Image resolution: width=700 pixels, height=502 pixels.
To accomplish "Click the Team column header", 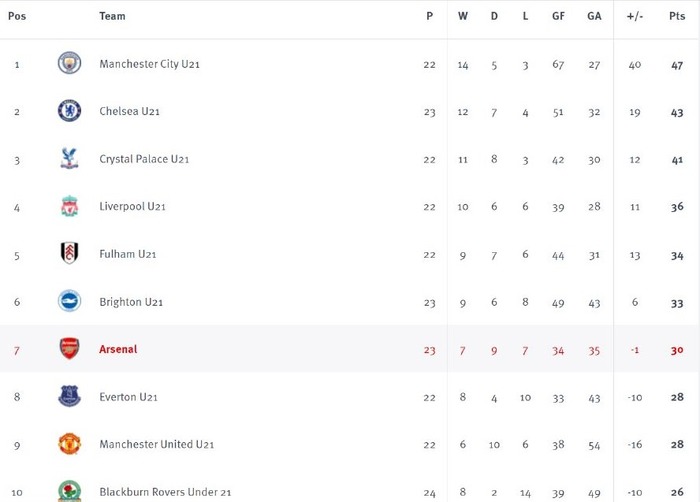I will pyautogui.click(x=112, y=16).
